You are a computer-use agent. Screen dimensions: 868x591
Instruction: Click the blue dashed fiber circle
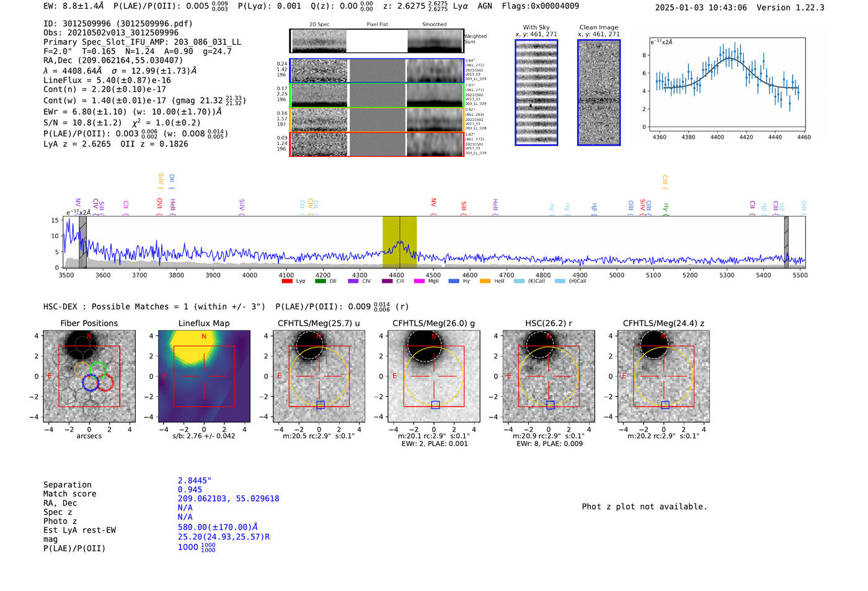[91, 382]
